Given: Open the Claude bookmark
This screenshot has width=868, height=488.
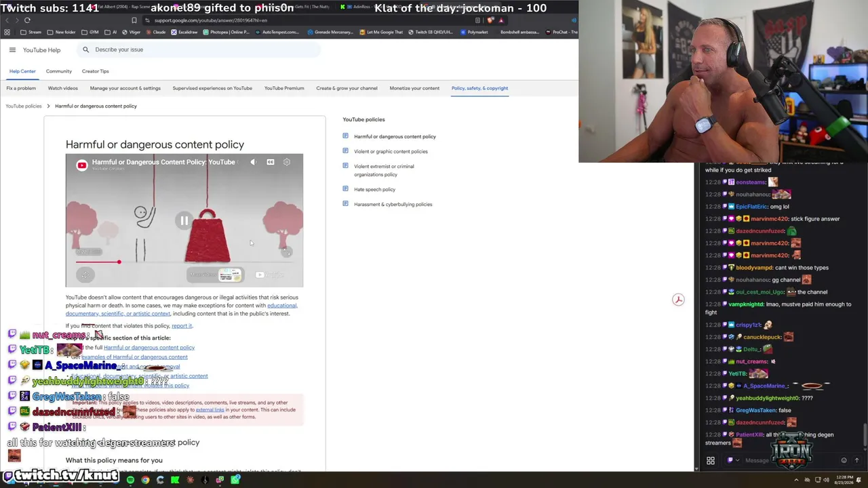Looking at the screenshot, I should point(156,32).
